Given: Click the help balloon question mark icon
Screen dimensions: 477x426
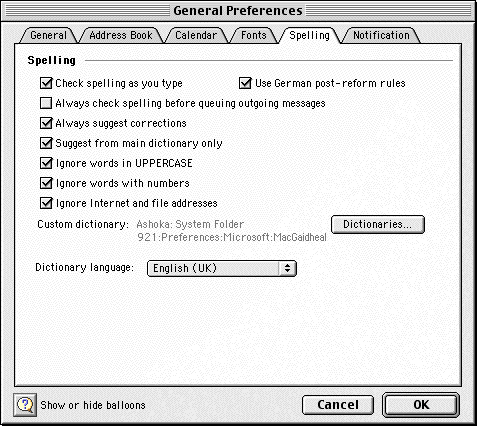Looking at the screenshot, I should point(25,405).
